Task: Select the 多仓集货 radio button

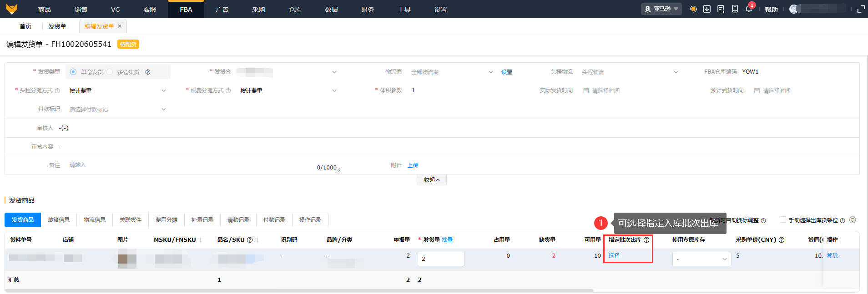Action: click(110, 72)
